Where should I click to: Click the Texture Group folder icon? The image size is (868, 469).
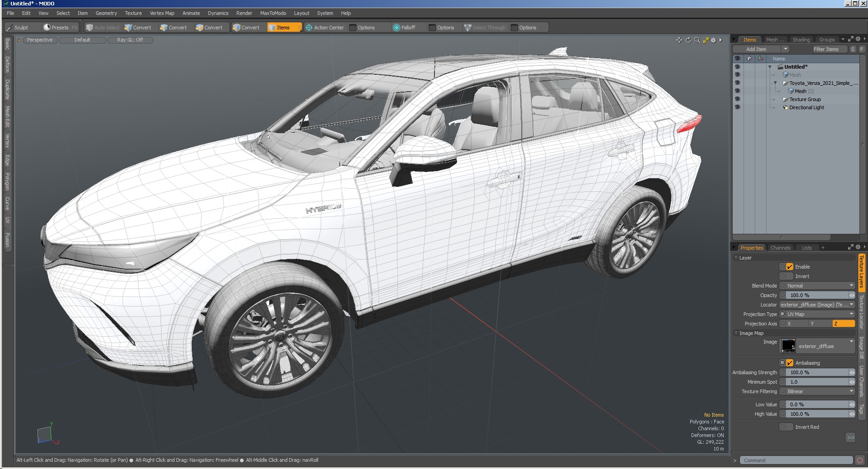pyautogui.click(x=785, y=99)
